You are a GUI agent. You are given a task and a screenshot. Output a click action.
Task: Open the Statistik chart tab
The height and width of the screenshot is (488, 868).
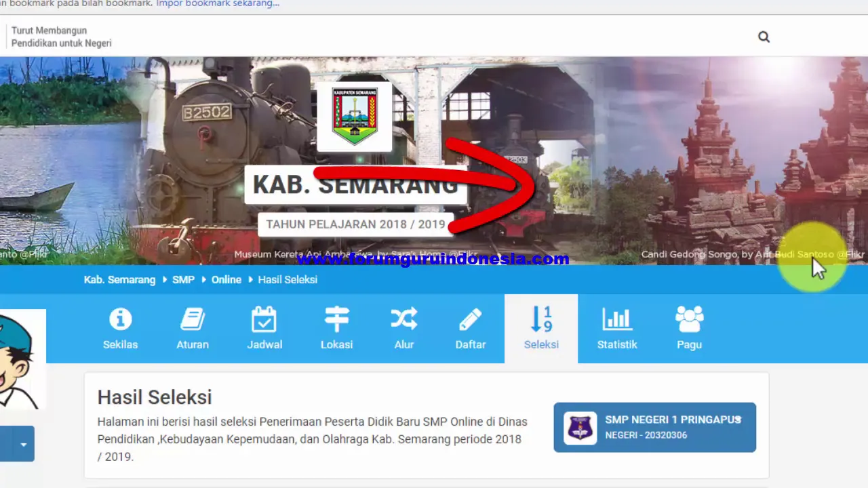click(x=617, y=329)
